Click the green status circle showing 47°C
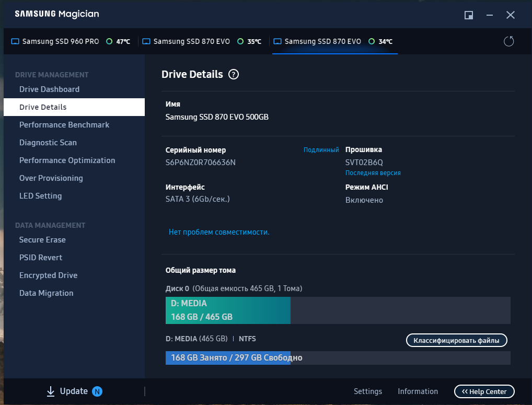Viewport: 532px width, 405px height. pos(109,41)
